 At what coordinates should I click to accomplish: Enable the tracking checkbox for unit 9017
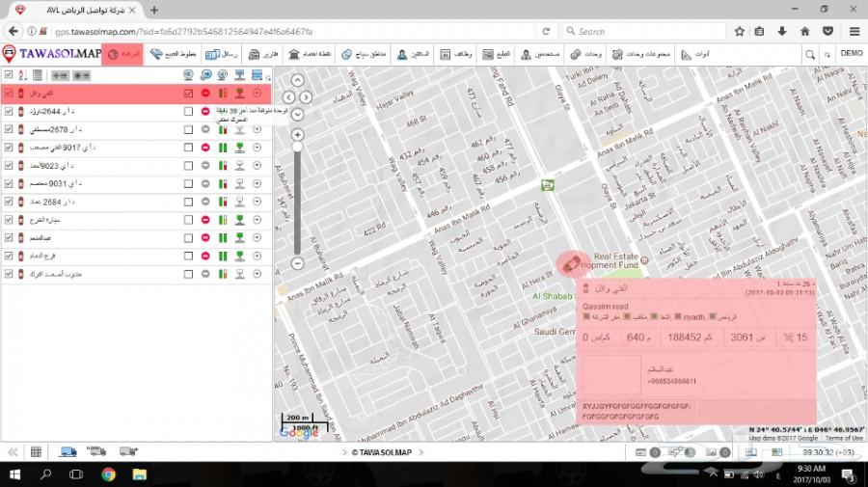tap(188, 148)
